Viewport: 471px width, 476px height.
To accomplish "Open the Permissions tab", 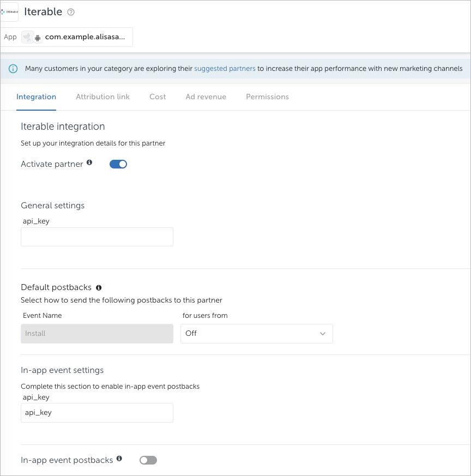I will (267, 97).
